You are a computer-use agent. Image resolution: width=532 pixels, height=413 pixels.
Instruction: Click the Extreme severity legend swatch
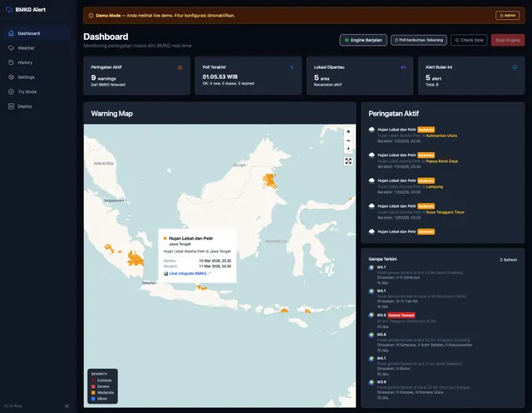point(93,381)
